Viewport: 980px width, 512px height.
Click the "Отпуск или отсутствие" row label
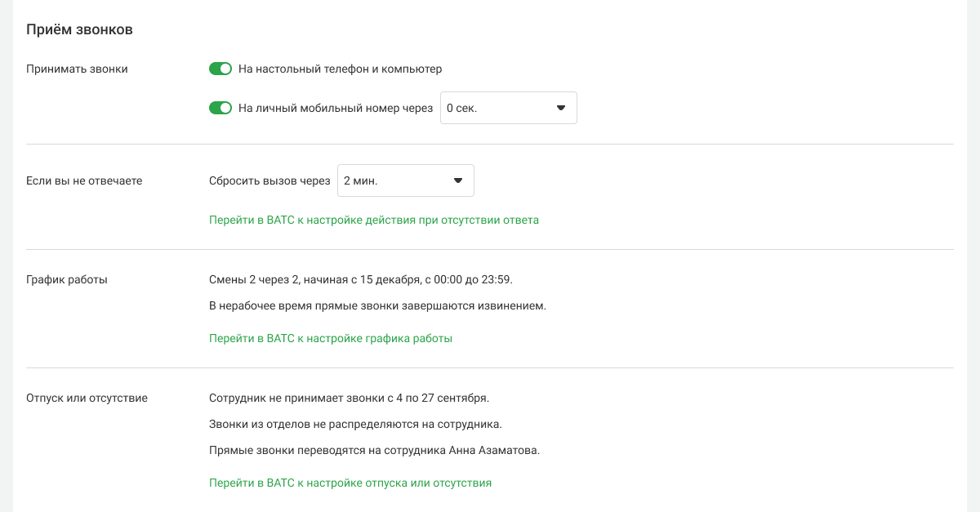tap(87, 398)
